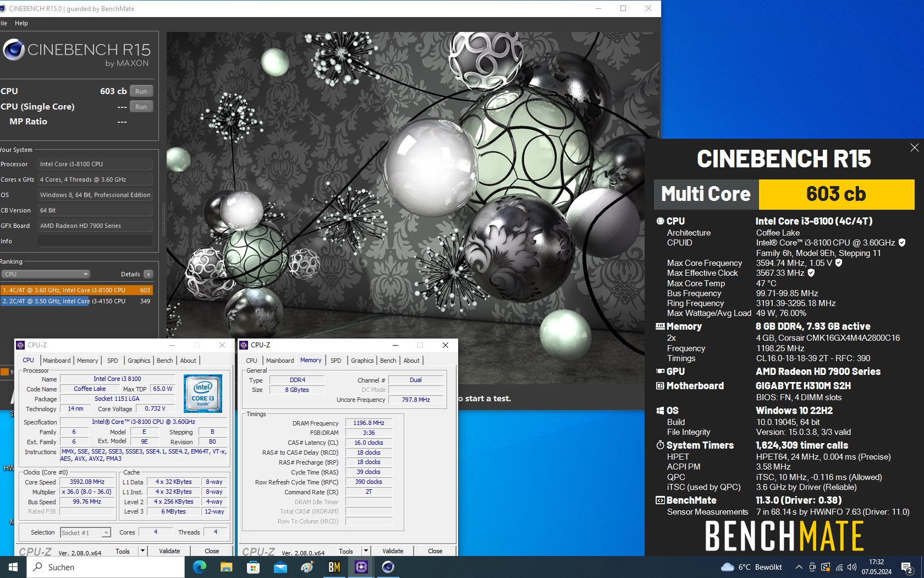Screen dimensions: 924x578
Task: Open Cinebench Help menu
Action: (x=21, y=23)
